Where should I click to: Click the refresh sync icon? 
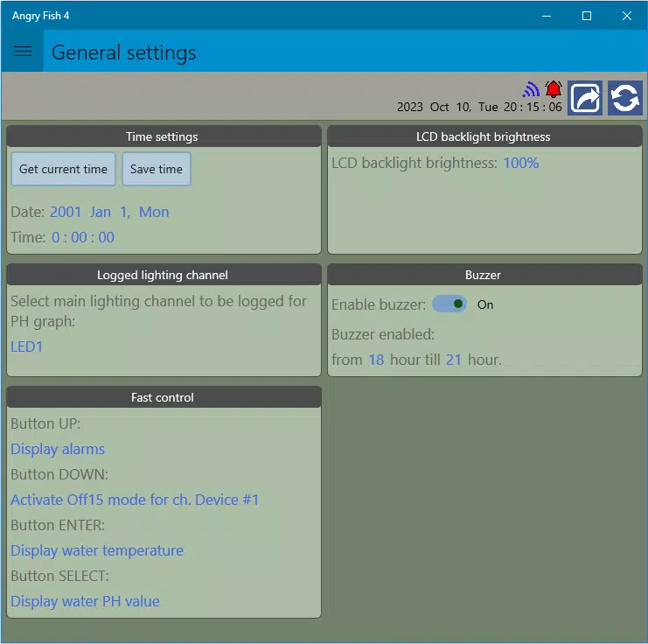pyautogui.click(x=625, y=98)
